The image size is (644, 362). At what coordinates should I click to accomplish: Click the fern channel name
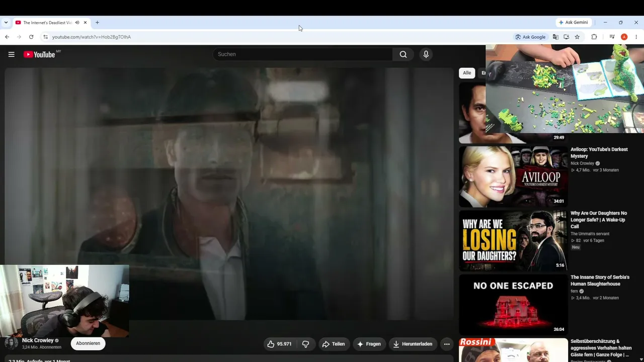point(574,291)
